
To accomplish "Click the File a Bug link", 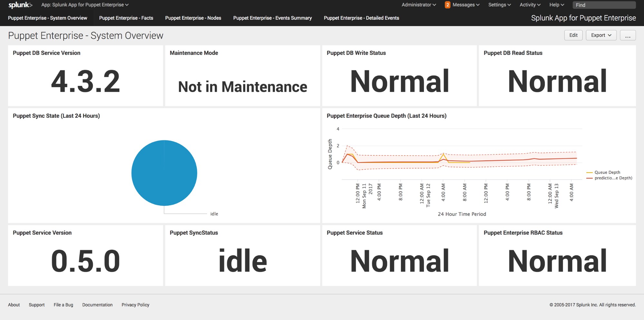I will tap(63, 305).
